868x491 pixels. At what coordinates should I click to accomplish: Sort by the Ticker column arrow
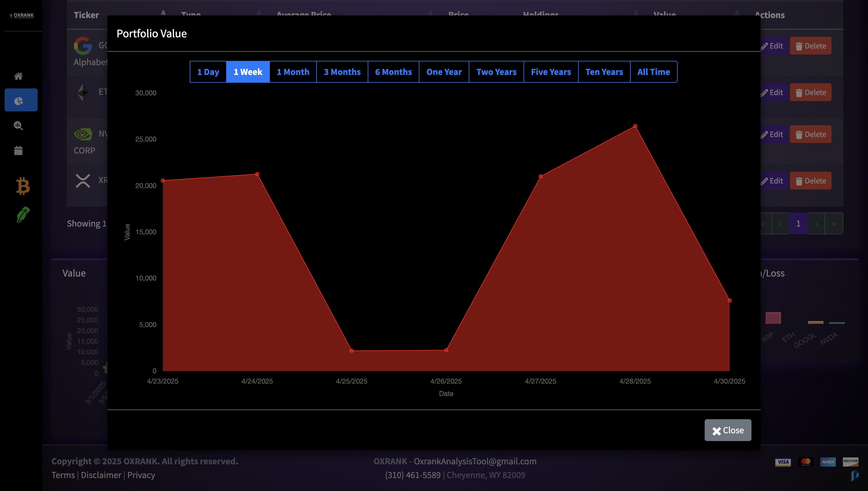pyautogui.click(x=163, y=13)
